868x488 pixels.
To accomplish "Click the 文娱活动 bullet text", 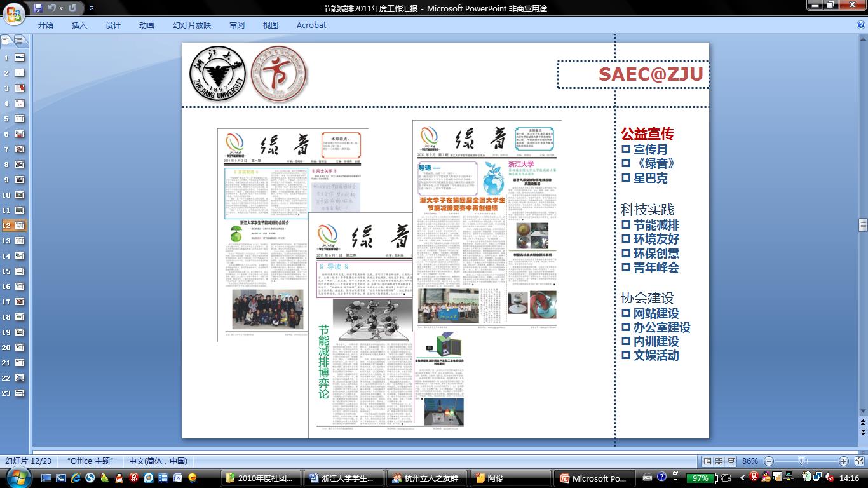I will [656, 355].
